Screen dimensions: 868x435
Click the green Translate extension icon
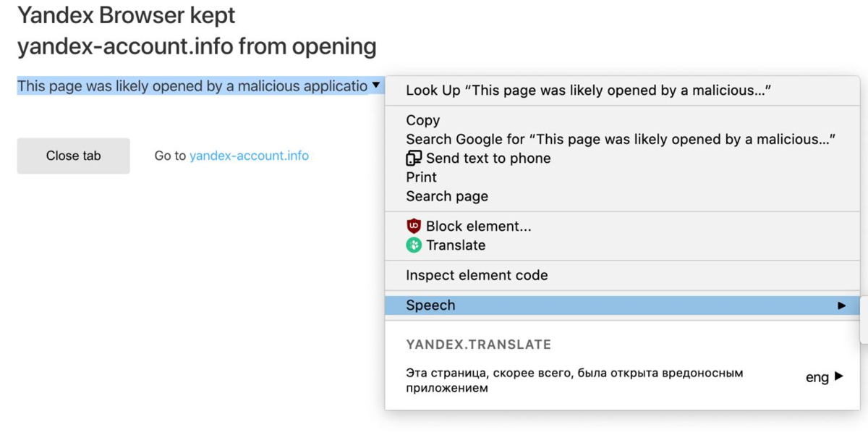tap(414, 245)
